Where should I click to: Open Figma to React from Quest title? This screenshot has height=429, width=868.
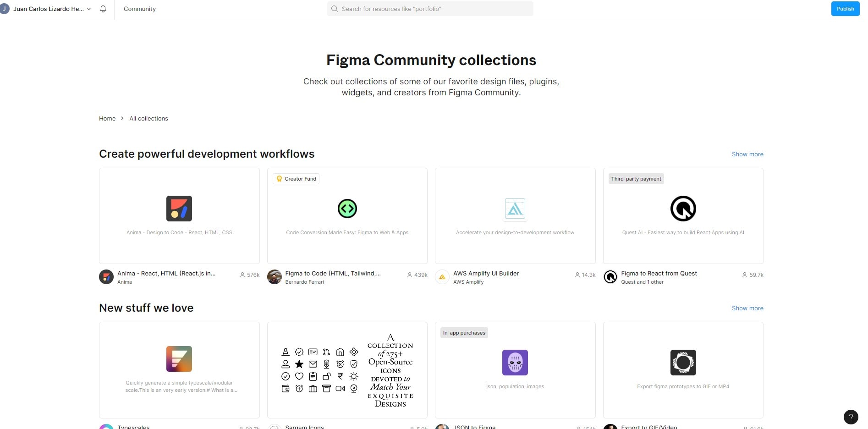[659, 273]
